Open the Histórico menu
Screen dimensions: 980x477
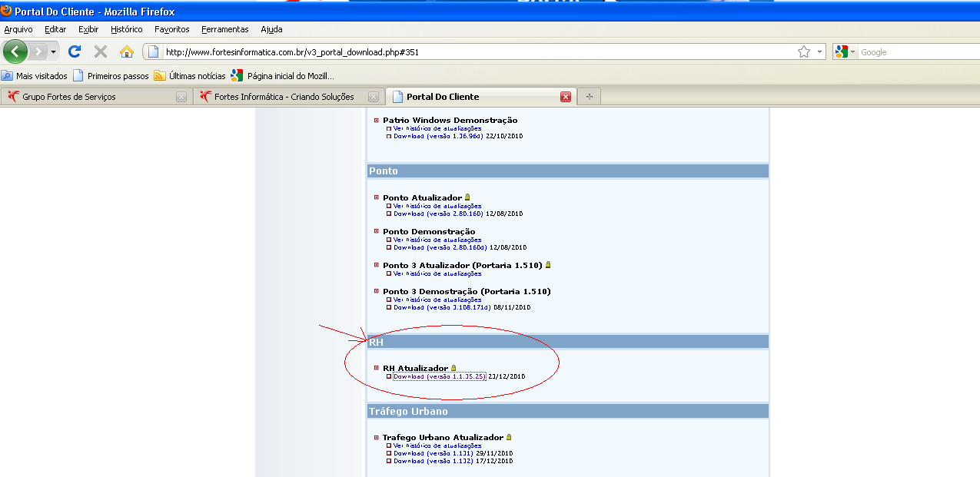(127, 29)
